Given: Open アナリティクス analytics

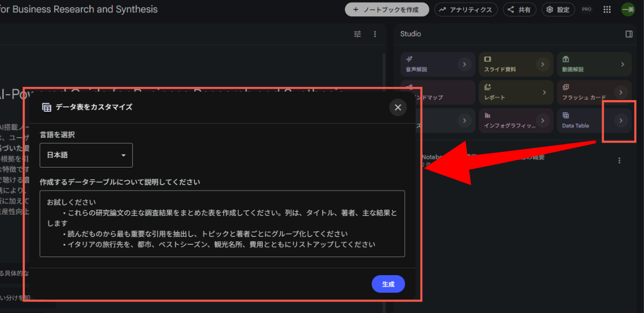Looking at the screenshot, I should coord(466,9).
